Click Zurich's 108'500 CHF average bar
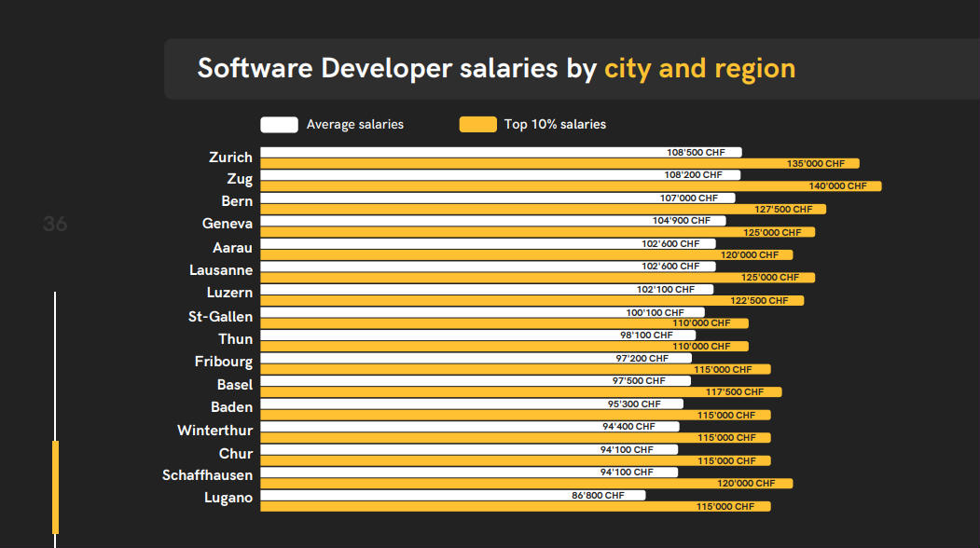The height and width of the screenshot is (548, 980). click(x=502, y=153)
